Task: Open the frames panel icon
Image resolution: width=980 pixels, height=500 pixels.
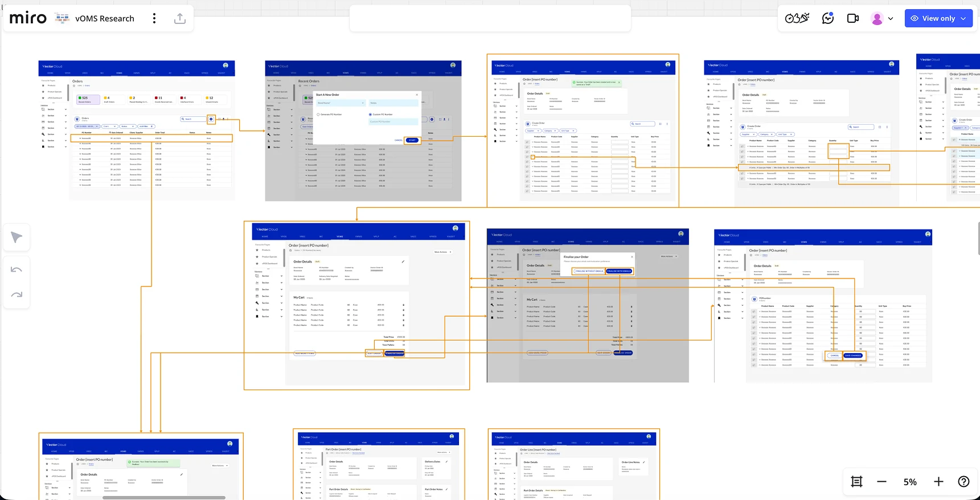Action: [856, 482]
